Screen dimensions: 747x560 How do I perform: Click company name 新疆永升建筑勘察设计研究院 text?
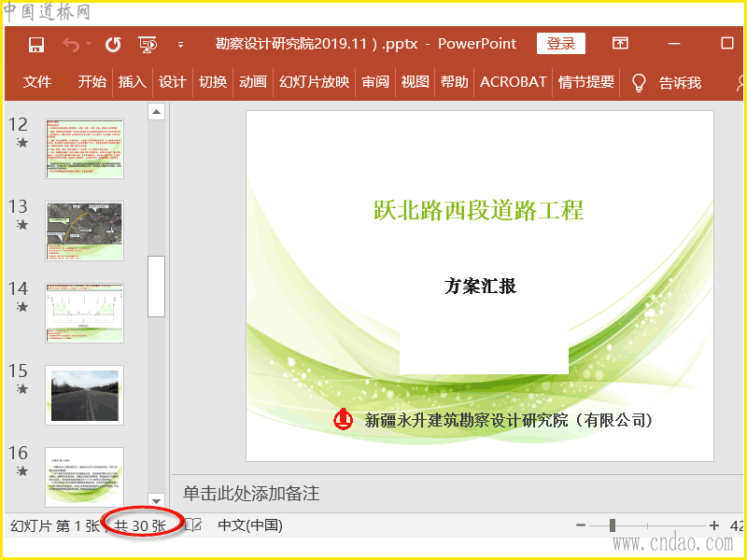(x=467, y=420)
